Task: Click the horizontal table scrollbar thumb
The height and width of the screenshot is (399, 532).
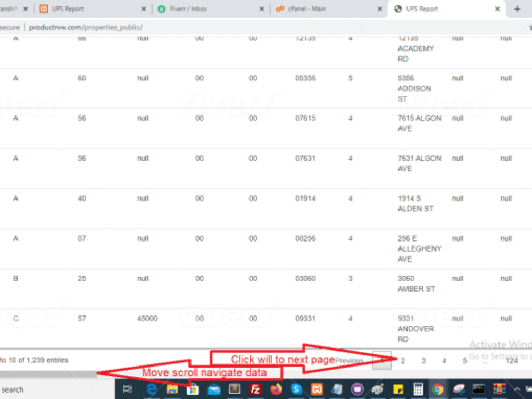Action: (x=48, y=374)
